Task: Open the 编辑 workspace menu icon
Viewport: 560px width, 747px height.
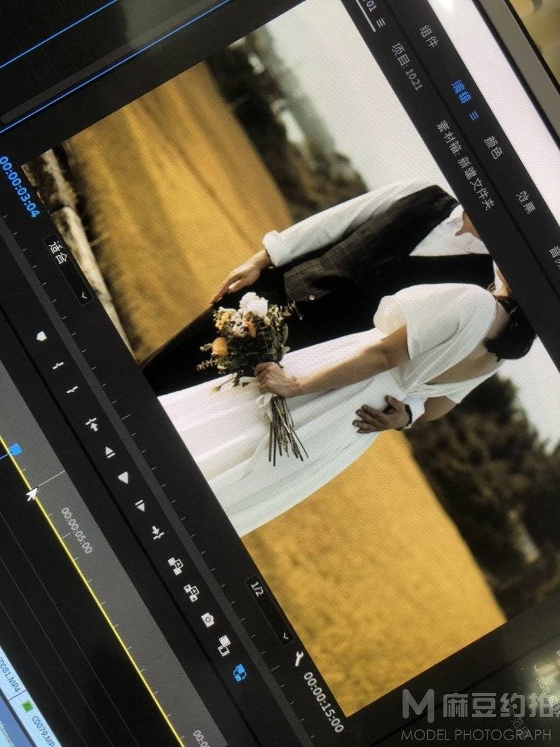Action: [473, 116]
